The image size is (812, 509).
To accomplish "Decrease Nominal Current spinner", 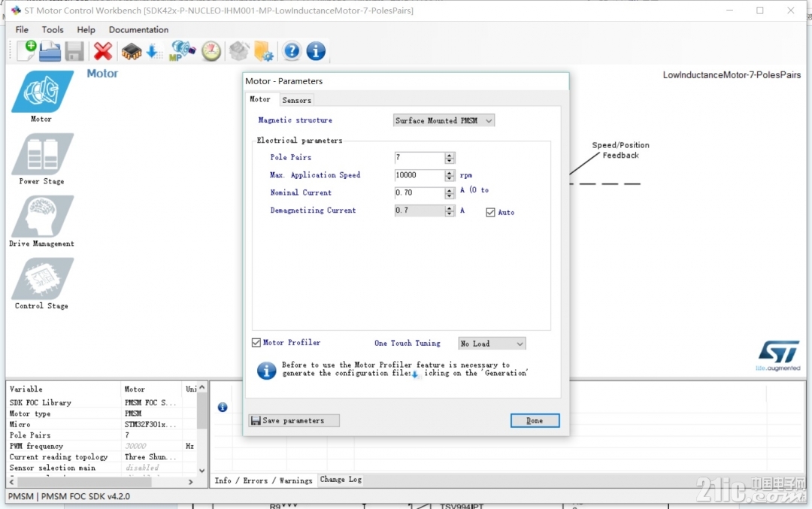I will tap(450, 196).
